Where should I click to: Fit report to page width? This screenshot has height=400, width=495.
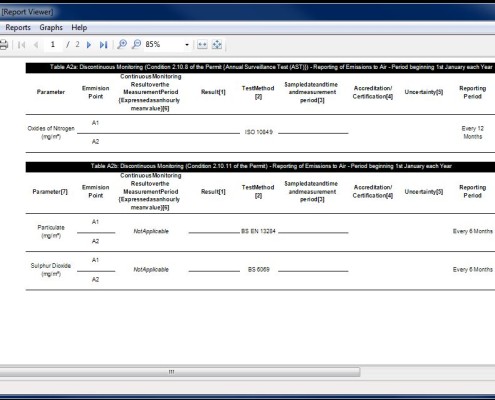202,45
